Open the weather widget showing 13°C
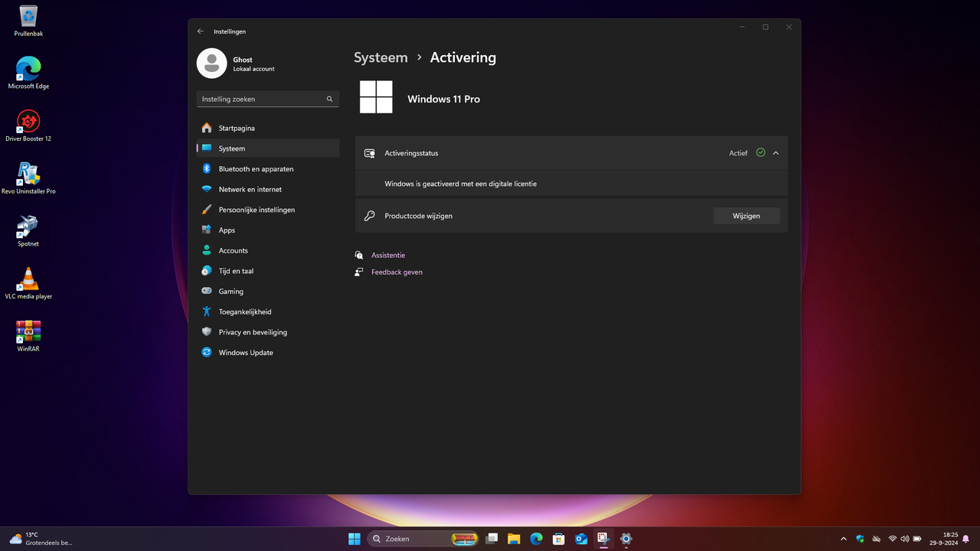The width and height of the screenshot is (980, 551). [x=41, y=539]
